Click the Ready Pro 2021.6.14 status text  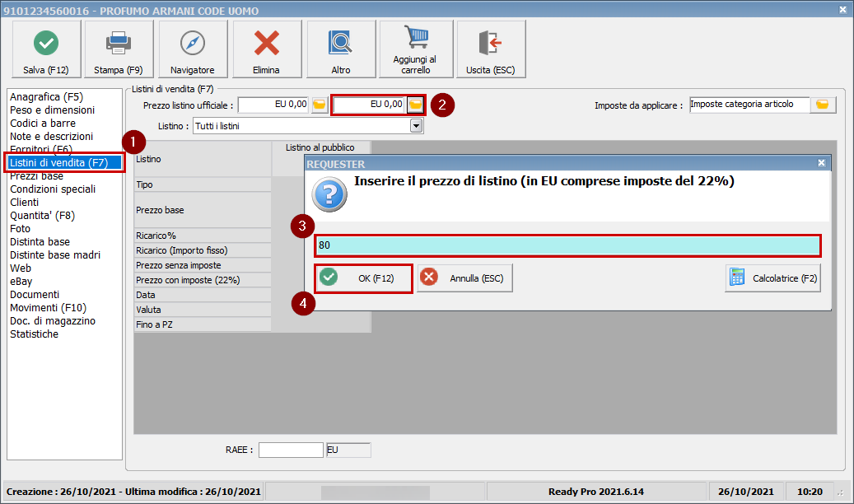click(596, 492)
